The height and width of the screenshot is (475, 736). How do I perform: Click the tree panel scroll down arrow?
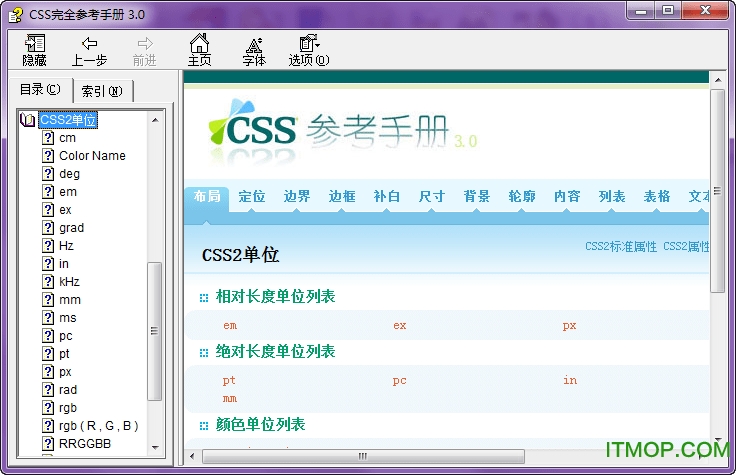pyautogui.click(x=155, y=448)
